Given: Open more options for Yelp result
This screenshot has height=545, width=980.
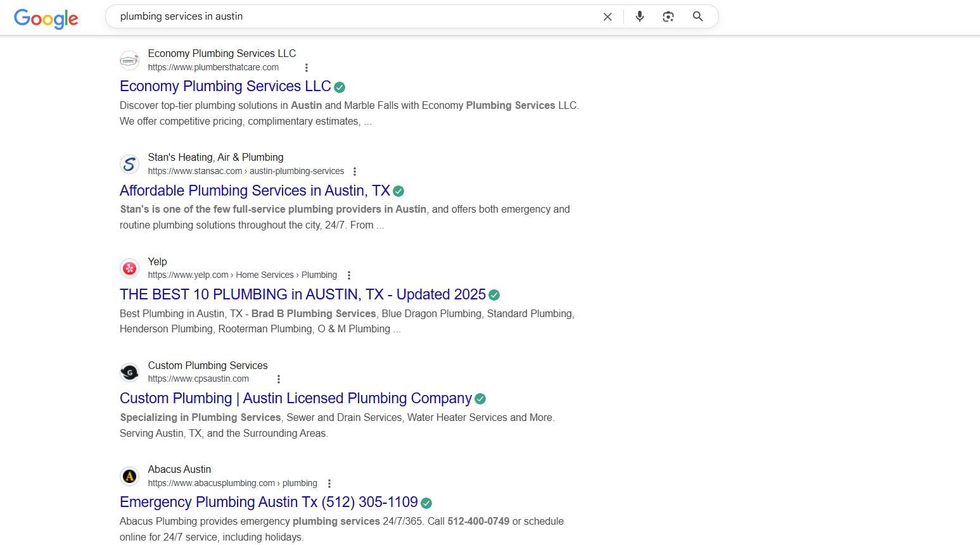Looking at the screenshot, I should (x=349, y=275).
